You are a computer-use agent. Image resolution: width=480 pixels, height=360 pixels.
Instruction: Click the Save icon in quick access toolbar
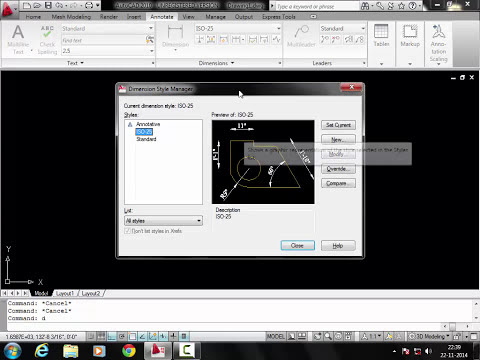pyautogui.click(x=48, y=5)
